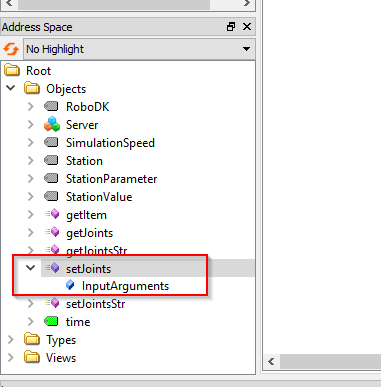Select the Objects tree item label
Image resolution: width=381 pixels, height=387 pixels.
click(x=66, y=89)
